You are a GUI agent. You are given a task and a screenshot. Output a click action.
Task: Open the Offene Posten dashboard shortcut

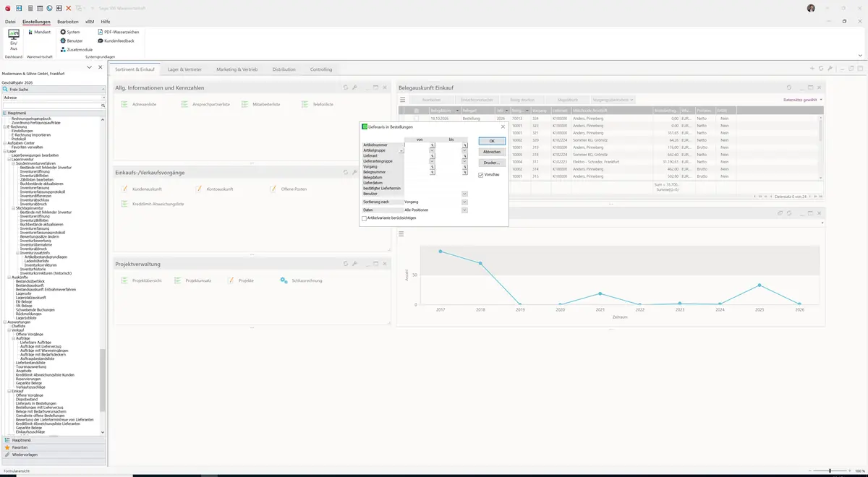pyautogui.click(x=289, y=189)
